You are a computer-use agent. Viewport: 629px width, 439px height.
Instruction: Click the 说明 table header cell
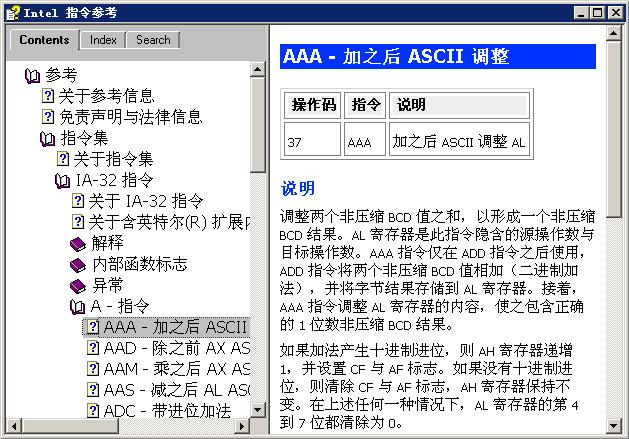pyautogui.click(x=459, y=105)
